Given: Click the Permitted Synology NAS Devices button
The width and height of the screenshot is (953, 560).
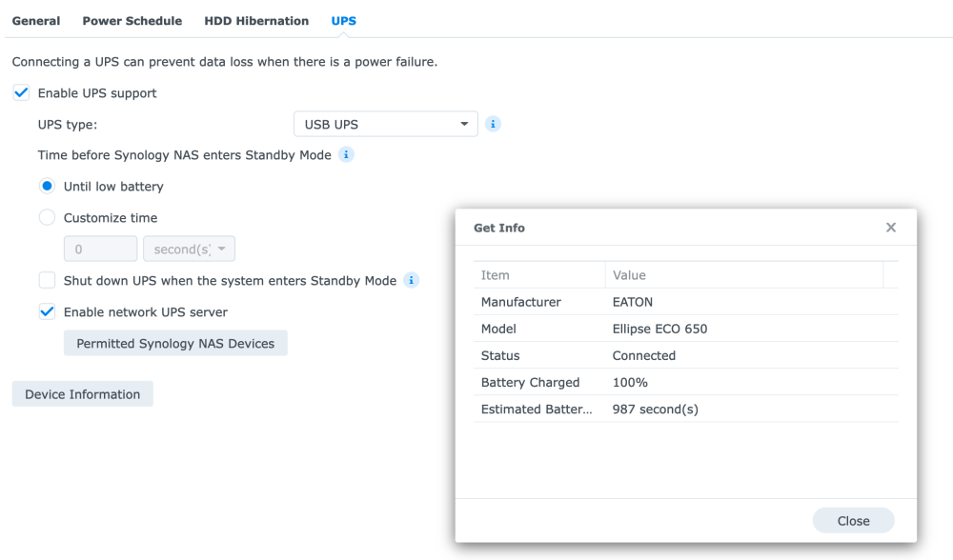Looking at the screenshot, I should [175, 344].
